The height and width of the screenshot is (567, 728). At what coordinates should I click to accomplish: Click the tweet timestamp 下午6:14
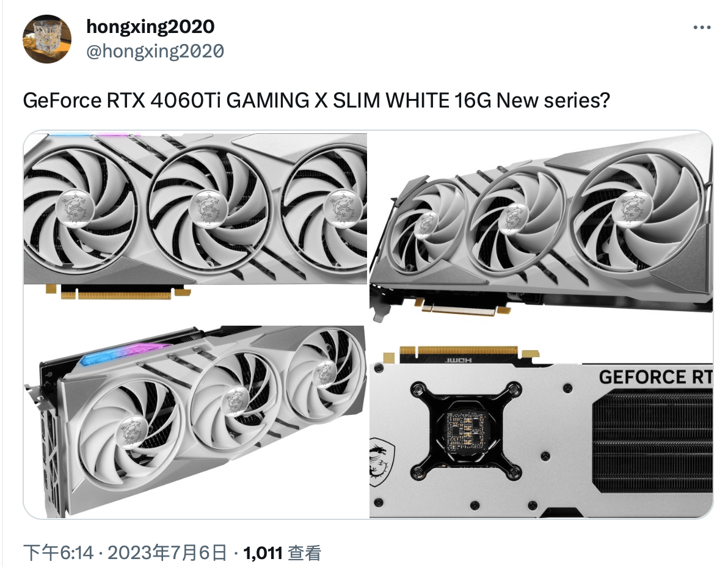59,552
